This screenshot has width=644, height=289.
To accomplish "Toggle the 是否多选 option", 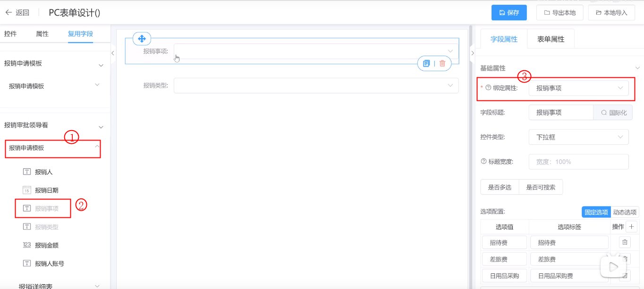I will [x=500, y=187].
